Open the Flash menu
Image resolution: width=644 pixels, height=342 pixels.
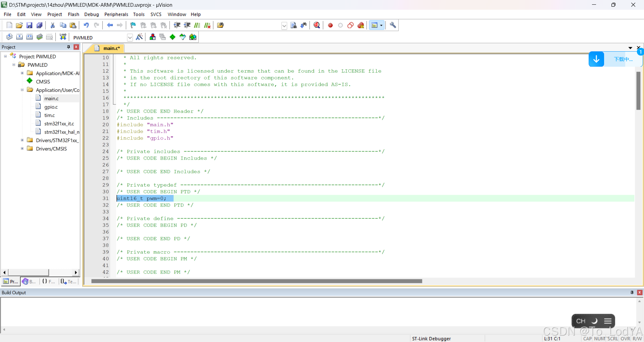tap(73, 14)
